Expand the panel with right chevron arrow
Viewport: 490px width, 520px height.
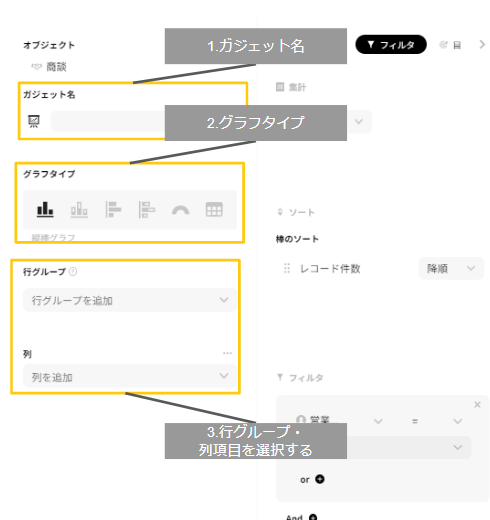pos(482,45)
